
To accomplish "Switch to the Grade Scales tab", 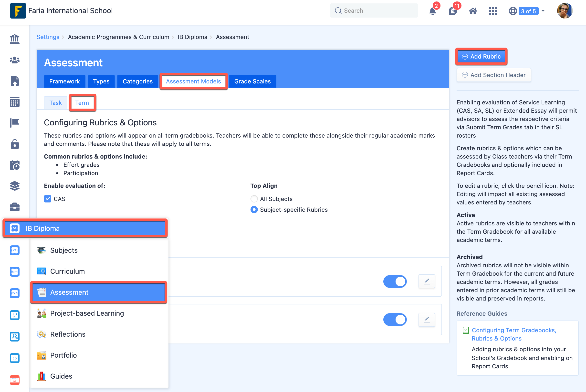I will coord(252,81).
